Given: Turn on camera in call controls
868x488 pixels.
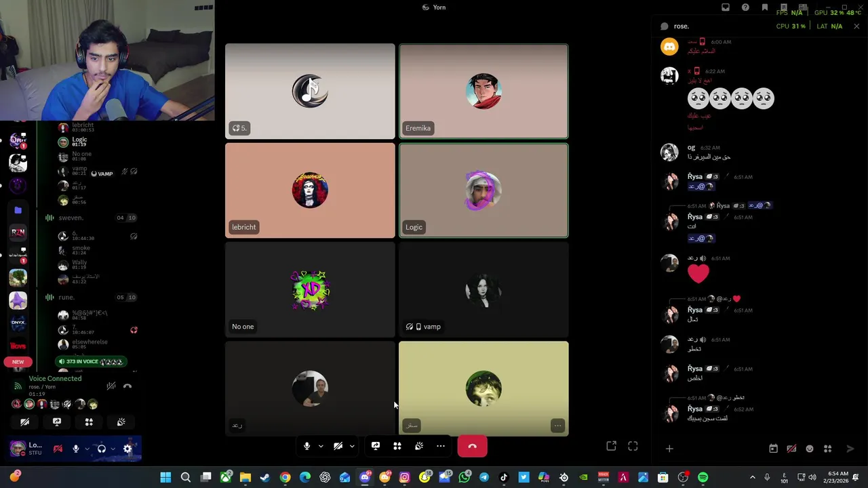Looking at the screenshot, I should [338, 446].
